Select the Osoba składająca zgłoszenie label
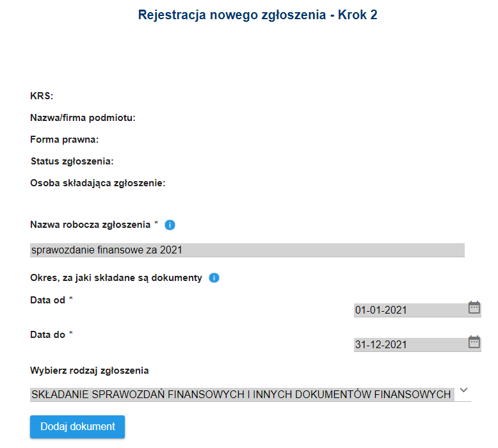This screenshot has height=448, width=498. (98, 183)
